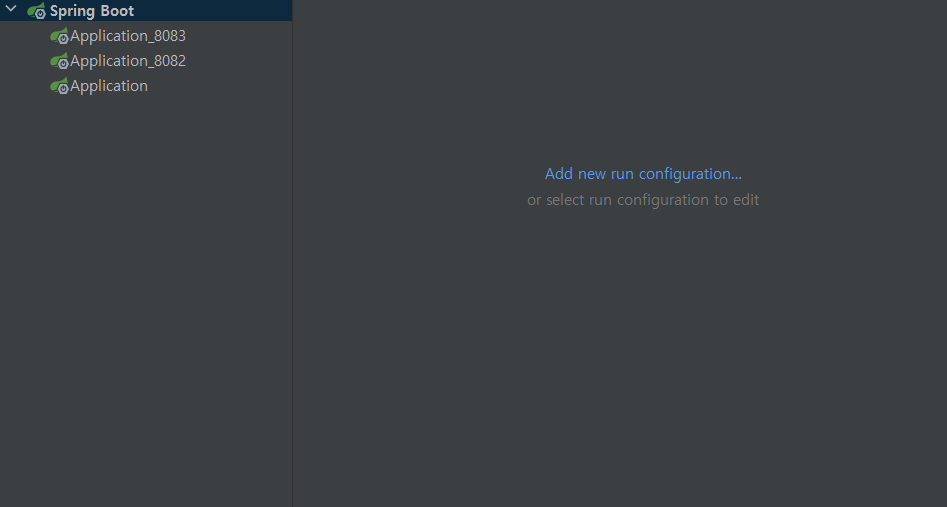Open the Add new run configuration link
Screen dimensions: 947x507
point(643,174)
